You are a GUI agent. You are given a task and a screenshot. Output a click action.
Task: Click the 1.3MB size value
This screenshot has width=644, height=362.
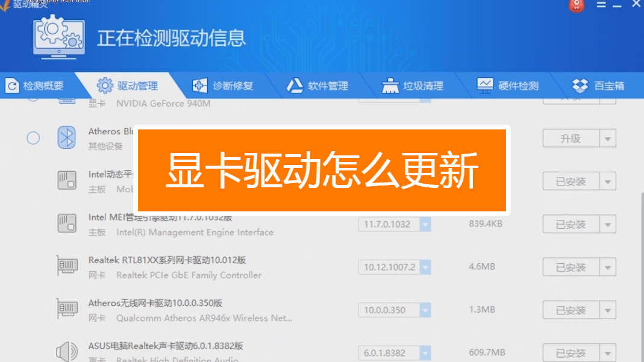482,310
